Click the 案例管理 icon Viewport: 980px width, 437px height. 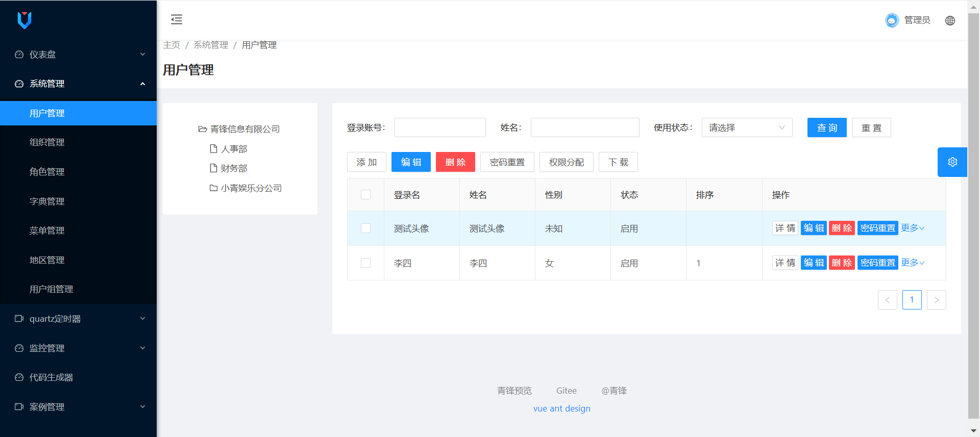tap(19, 407)
